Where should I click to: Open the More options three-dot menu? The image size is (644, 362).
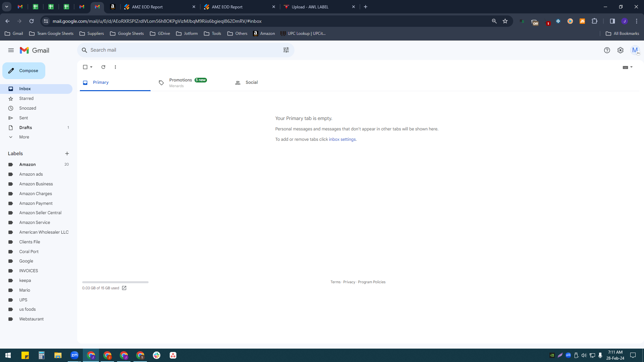115,67
